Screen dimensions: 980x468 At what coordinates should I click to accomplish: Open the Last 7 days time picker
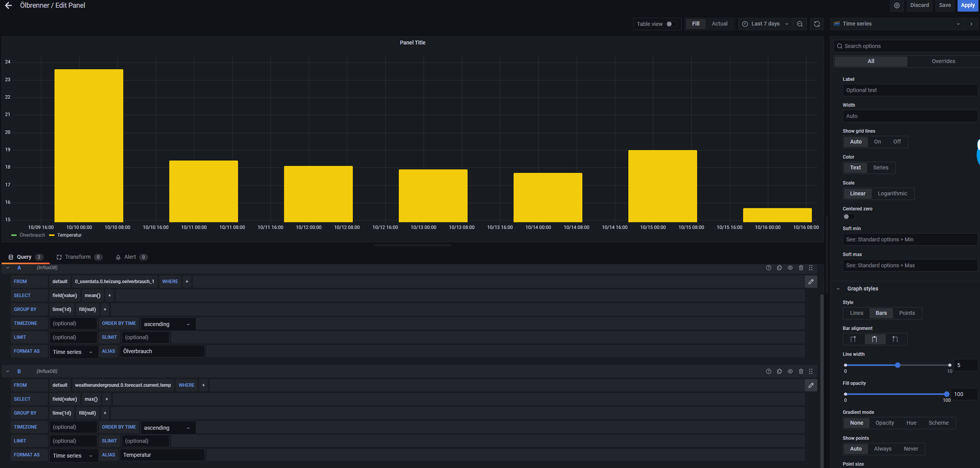click(x=765, y=24)
